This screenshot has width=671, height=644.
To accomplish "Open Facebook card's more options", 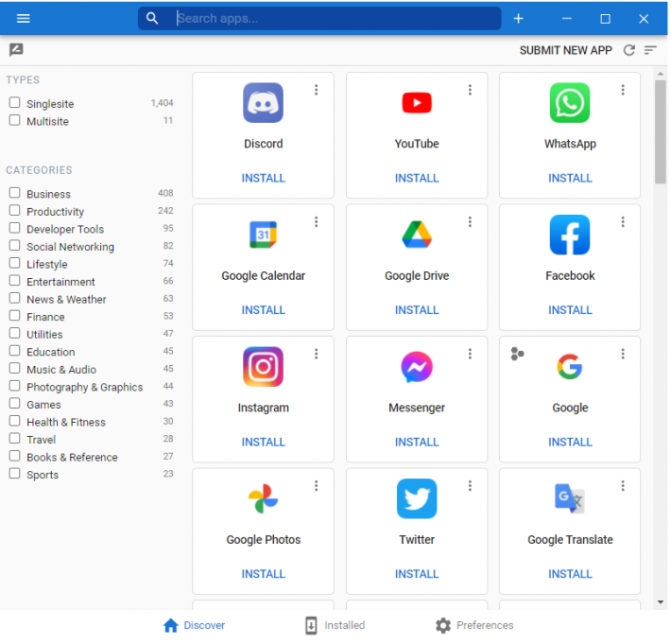I will [623, 222].
